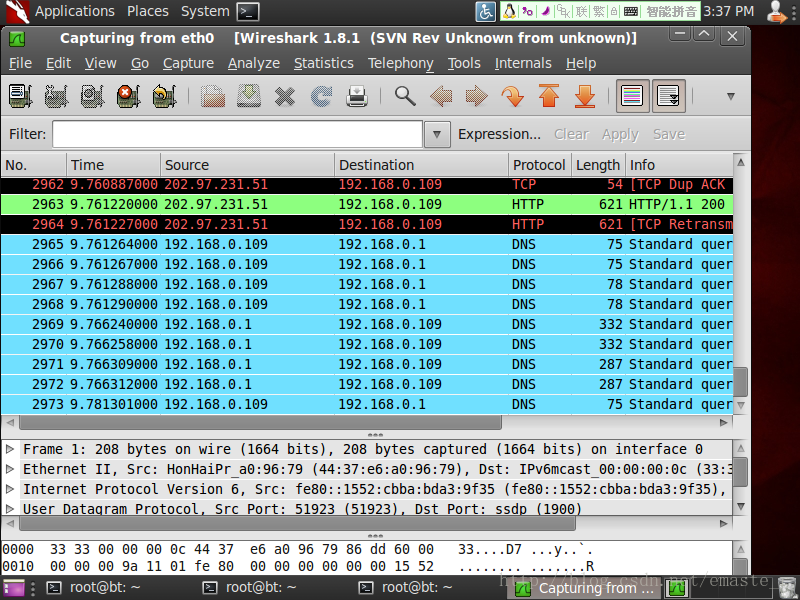Click packet details horizontal scrollbar
This screenshot has height=600, width=800.
click(x=297, y=523)
